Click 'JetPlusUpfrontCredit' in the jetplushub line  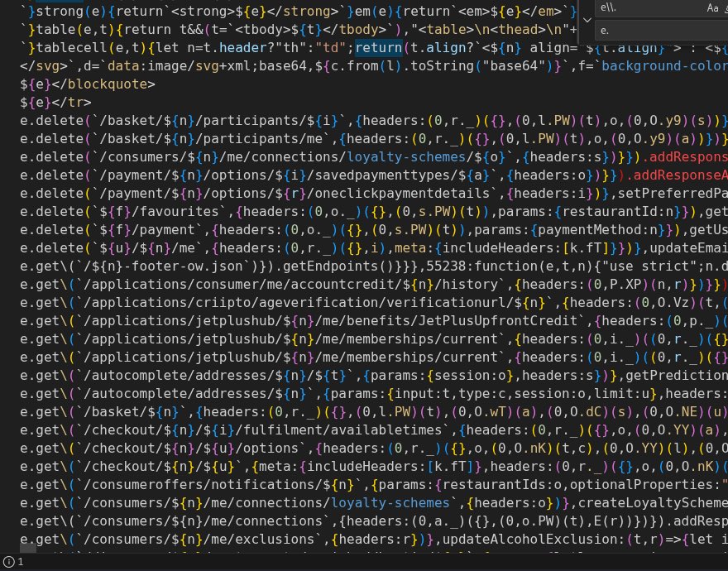(x=497, y=321)
